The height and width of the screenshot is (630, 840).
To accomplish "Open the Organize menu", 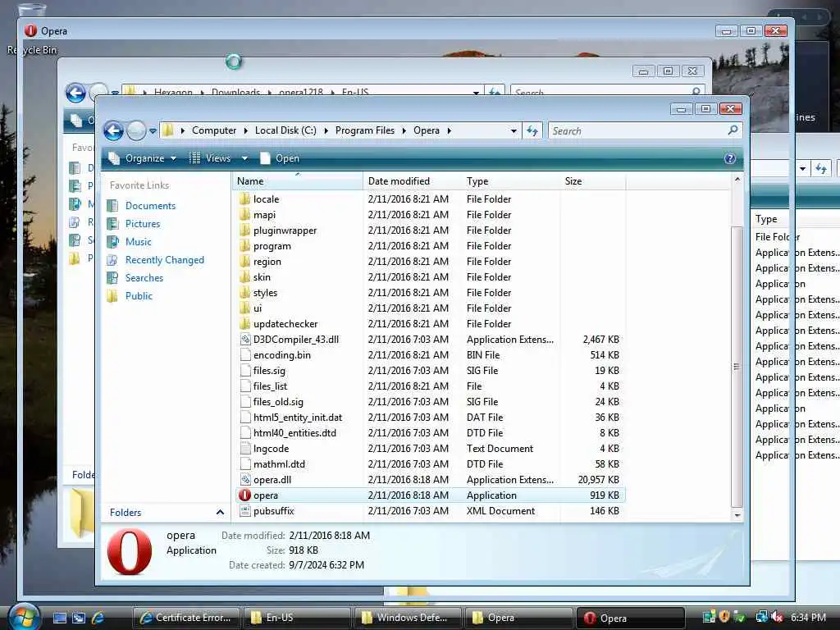I will 143,158.
